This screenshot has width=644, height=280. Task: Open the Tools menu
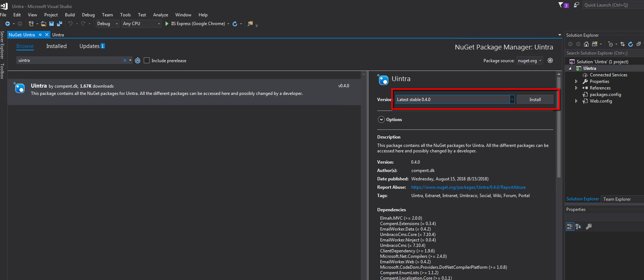[x=125, y=15]
